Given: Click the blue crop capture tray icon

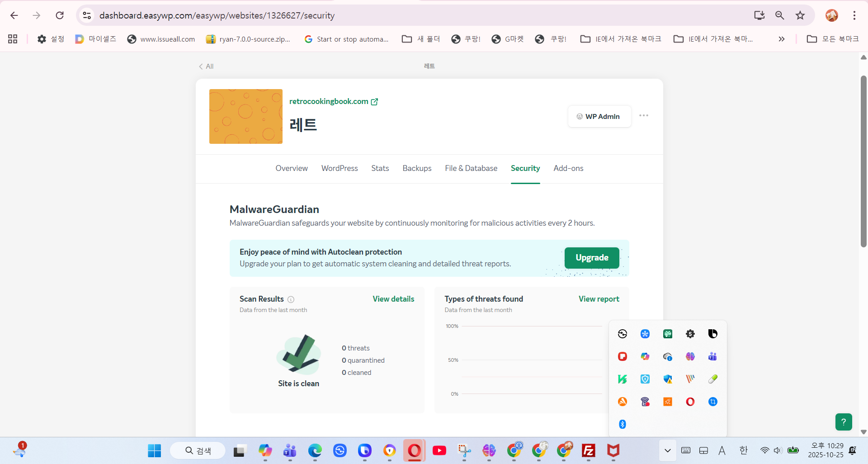Looking at the screenshot, I should tap(713, 402).
